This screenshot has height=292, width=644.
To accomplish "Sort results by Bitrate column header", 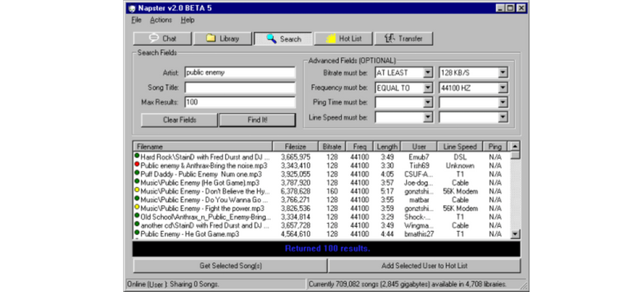I will (x=332, y=147).
